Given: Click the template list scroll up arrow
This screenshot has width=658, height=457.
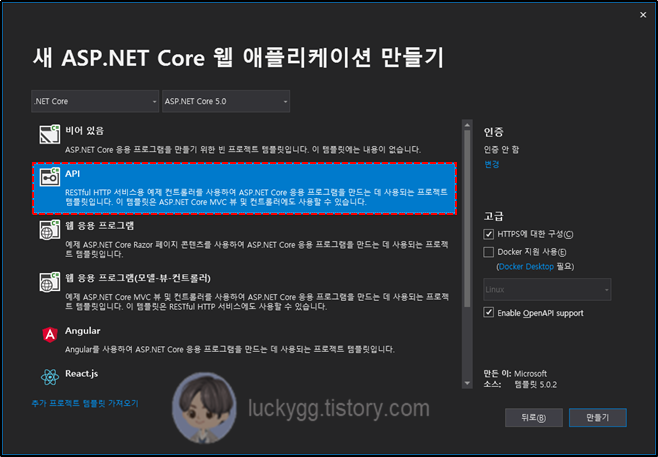Looking at the screenshot, I should pyautogui.click(x=467, y=125).
